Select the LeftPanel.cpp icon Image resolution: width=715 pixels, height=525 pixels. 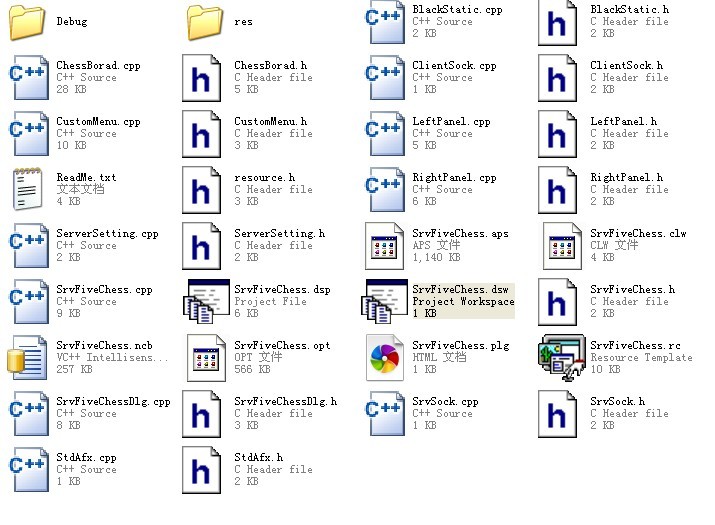click(385, 134)
